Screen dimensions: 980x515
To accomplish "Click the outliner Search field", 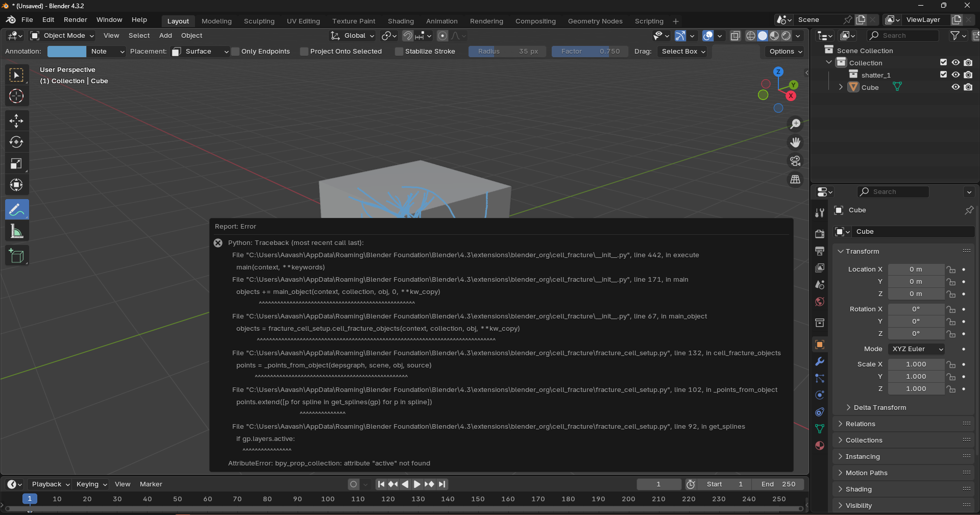I will click(x=902, y=36).
